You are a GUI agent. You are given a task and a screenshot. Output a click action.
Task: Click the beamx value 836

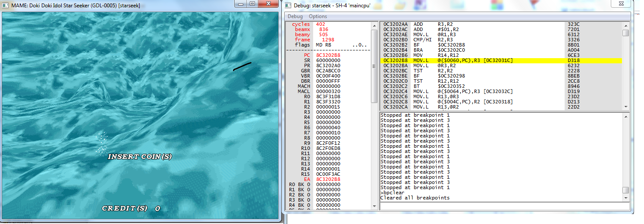point(324,30)
